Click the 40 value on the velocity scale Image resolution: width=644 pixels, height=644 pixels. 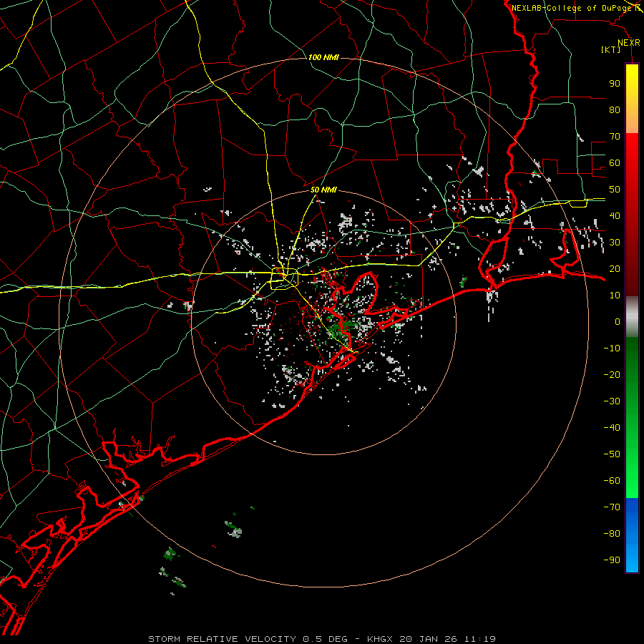[x=615, y=216]
